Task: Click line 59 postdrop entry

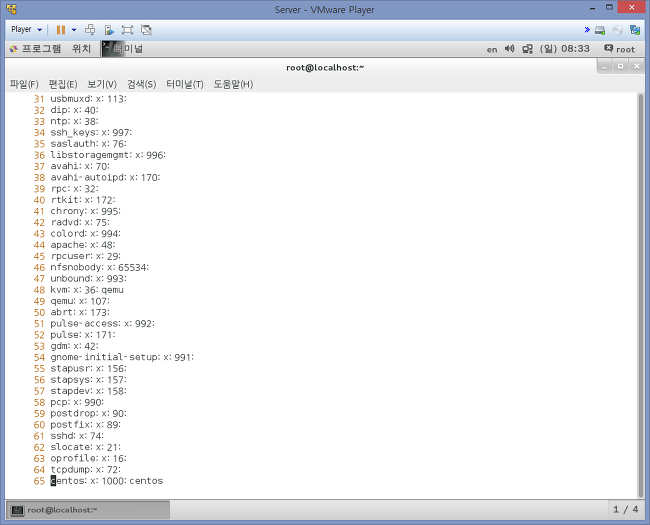Action: point(88,413)
